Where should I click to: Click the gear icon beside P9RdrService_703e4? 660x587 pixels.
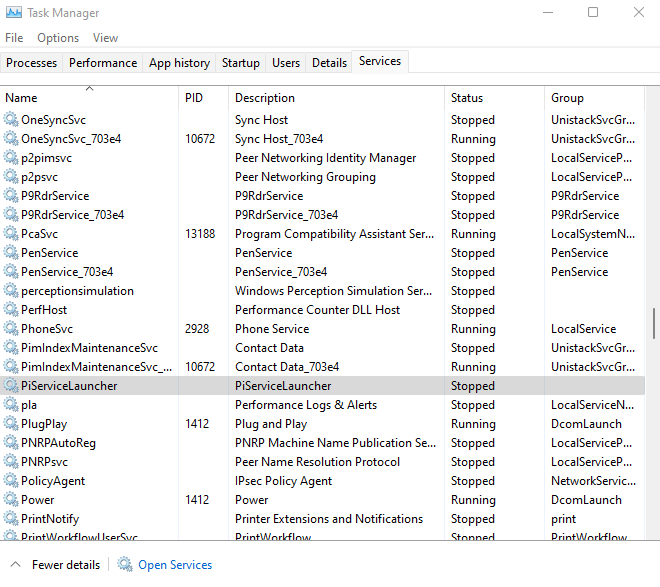tap(11, 215)
